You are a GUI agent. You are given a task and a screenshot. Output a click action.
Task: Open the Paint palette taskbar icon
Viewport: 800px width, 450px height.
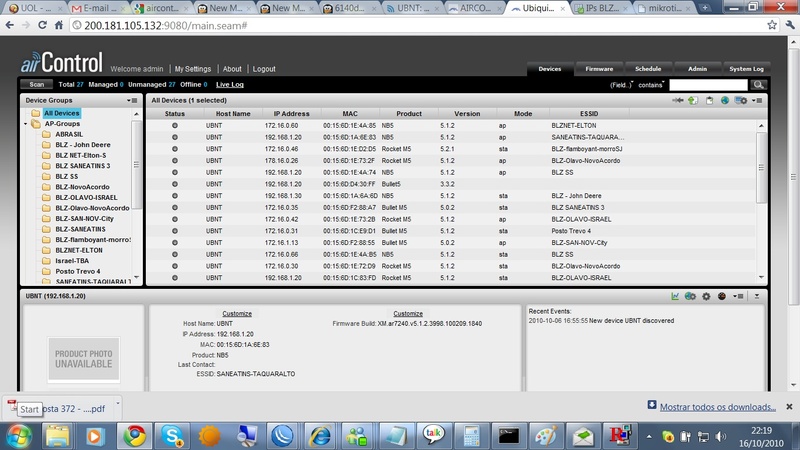(x=546, y=436)
